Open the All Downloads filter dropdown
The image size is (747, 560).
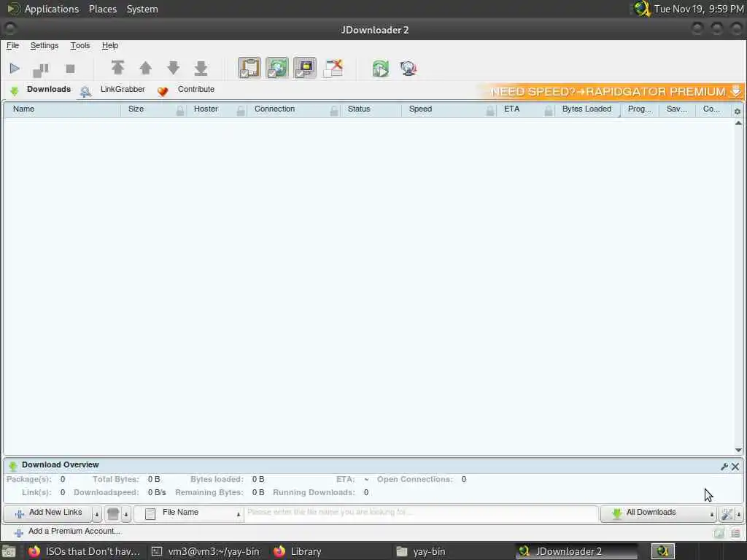pyautogui.click(x=659, y=513)
